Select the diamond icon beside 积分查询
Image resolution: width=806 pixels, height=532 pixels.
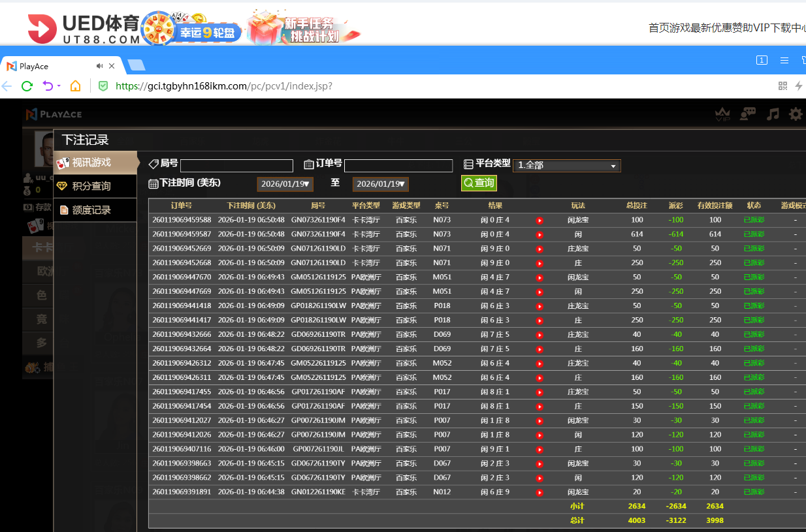[61, 186]
